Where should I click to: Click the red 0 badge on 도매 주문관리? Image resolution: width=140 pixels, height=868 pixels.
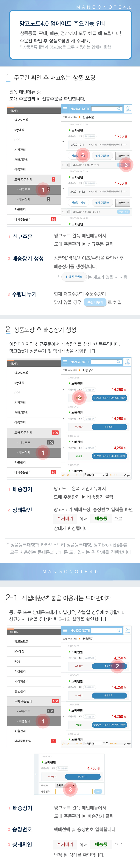53,180
